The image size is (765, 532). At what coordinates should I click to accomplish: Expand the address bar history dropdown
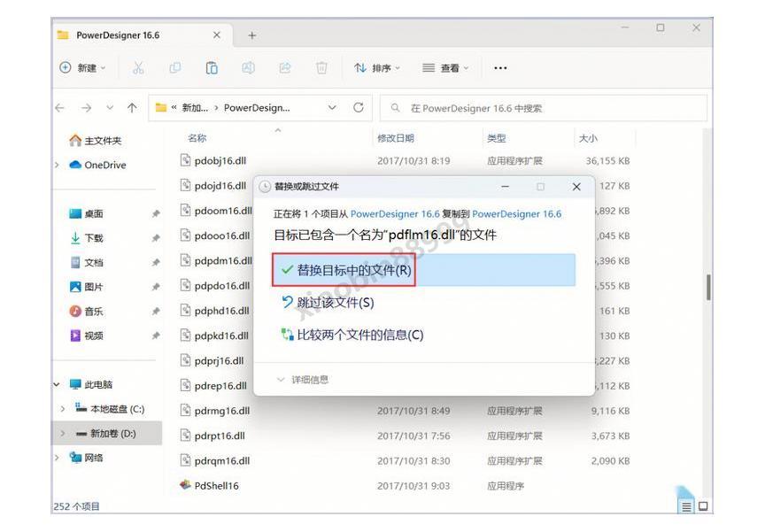332,107
